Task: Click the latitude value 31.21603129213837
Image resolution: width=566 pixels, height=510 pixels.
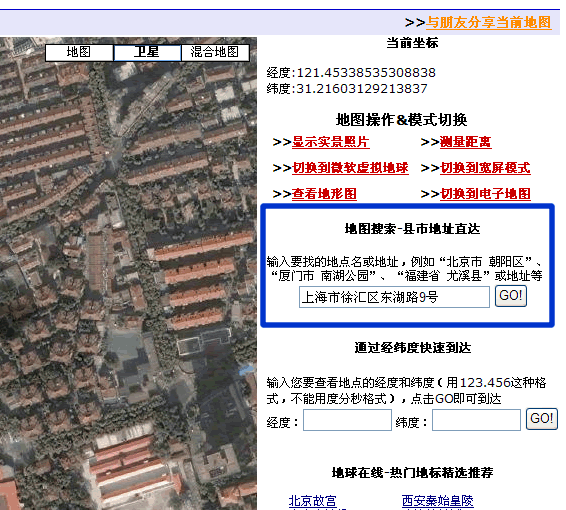Action: click(362, 88)
